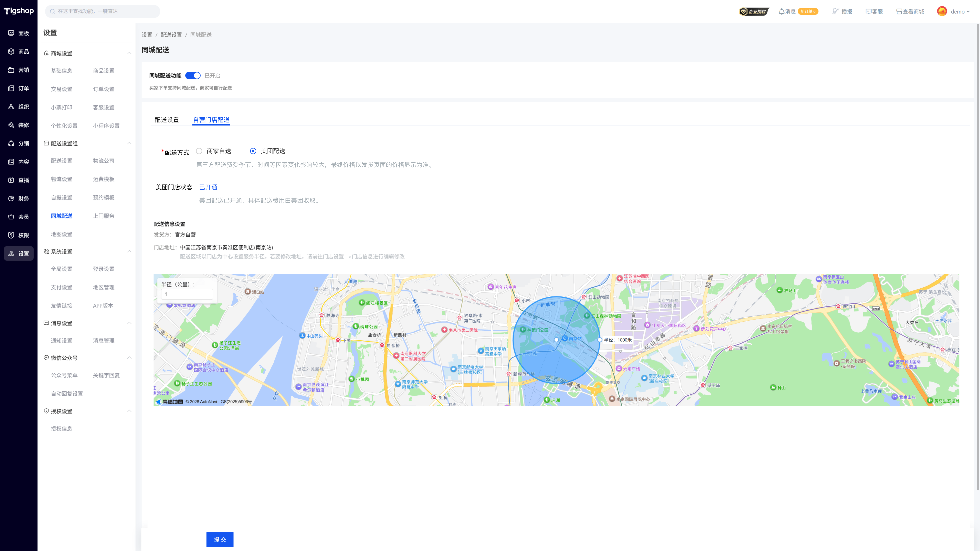Image resolution: width=980 pixels, height=551 pixels.
Task: Click the top search box
Action: (x=102, y=11)
